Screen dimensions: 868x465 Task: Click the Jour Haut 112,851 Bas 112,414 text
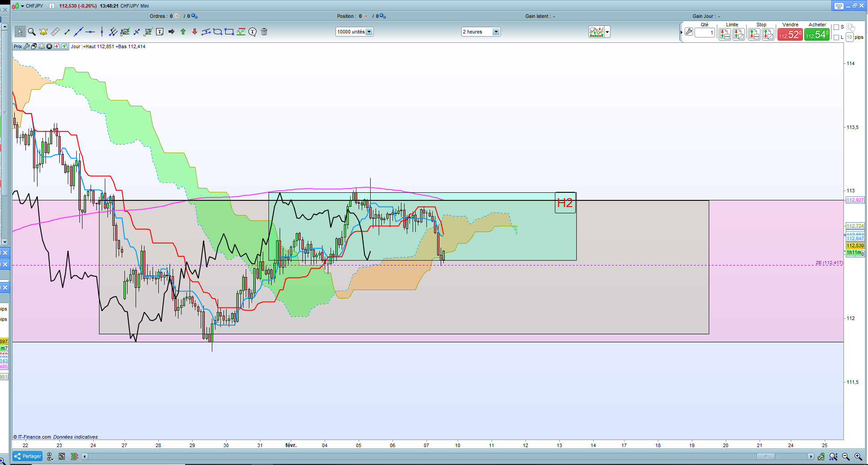point(108,46)
